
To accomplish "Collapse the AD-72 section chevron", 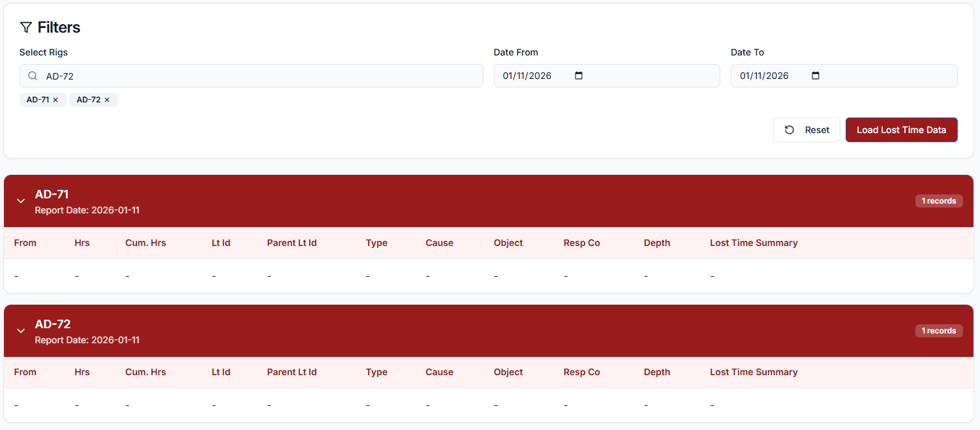I will [21, 331].
